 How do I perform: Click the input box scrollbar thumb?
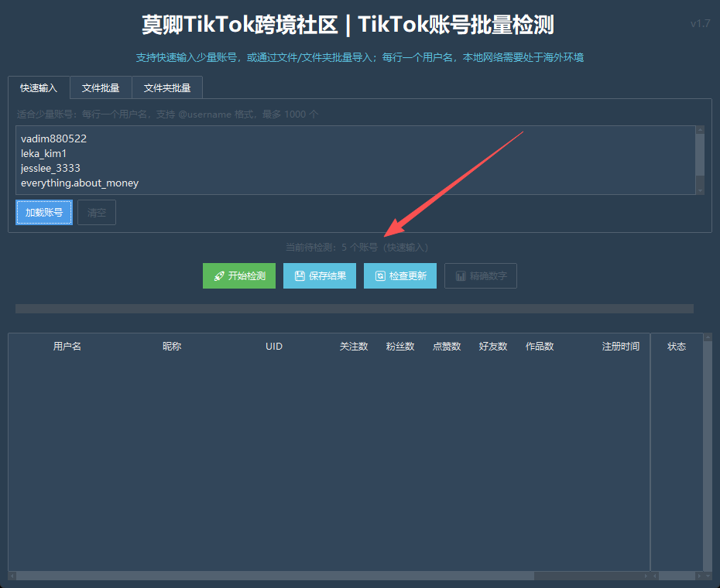pyautogui.click(x=700, y=154)
